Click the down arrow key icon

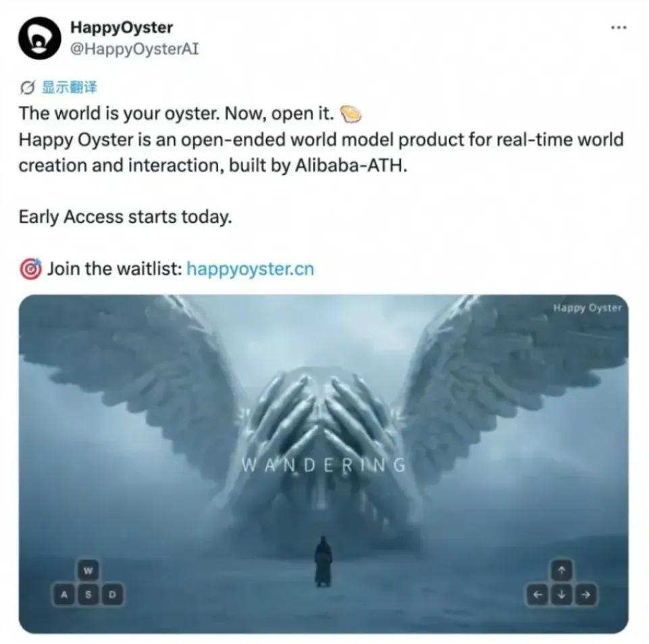[x=562, y=595]
